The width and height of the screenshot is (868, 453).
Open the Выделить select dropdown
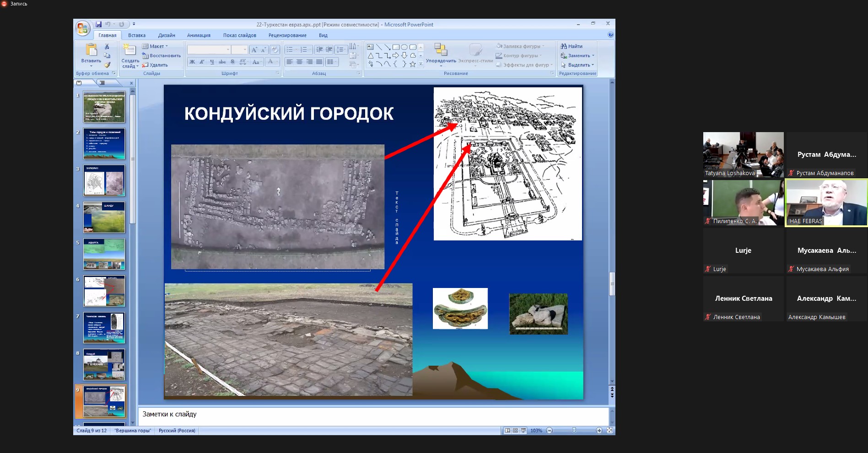tap(578, 65)
